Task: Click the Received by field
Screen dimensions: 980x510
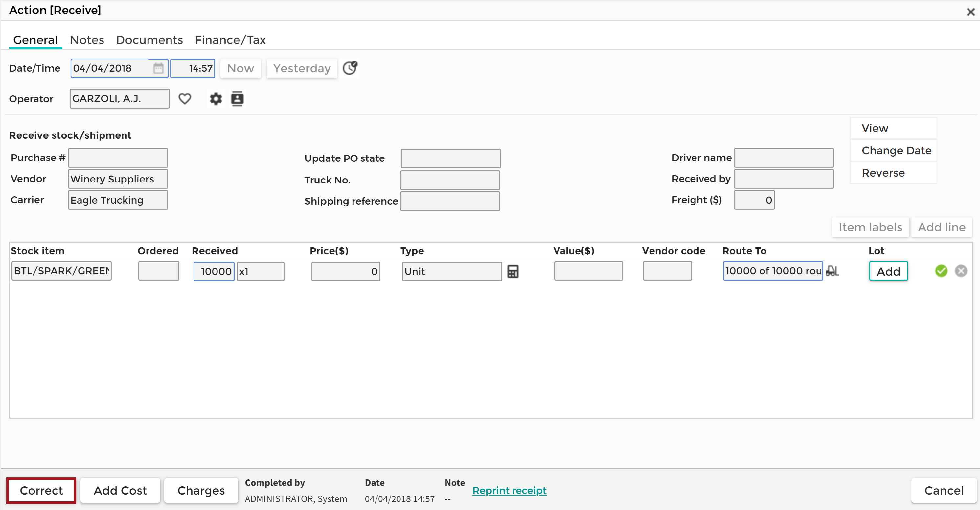Action: 784,179
